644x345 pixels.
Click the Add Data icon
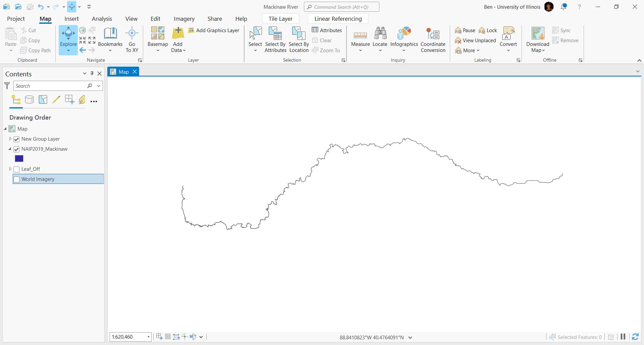coord(177,34)
